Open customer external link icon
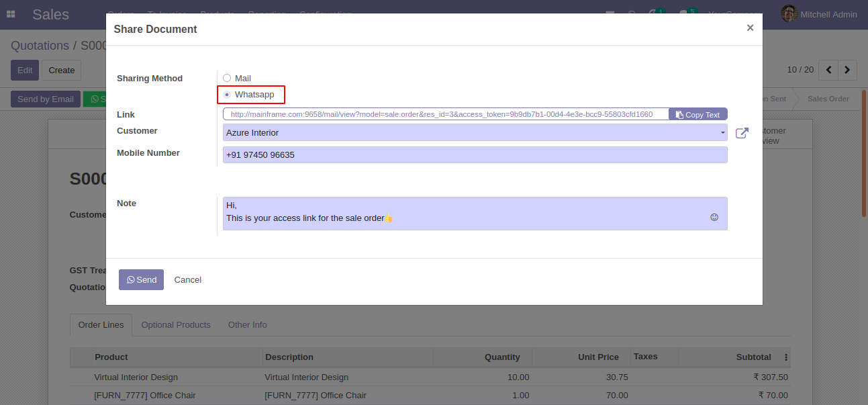This screenshot has width=868, height=405. 742,133
